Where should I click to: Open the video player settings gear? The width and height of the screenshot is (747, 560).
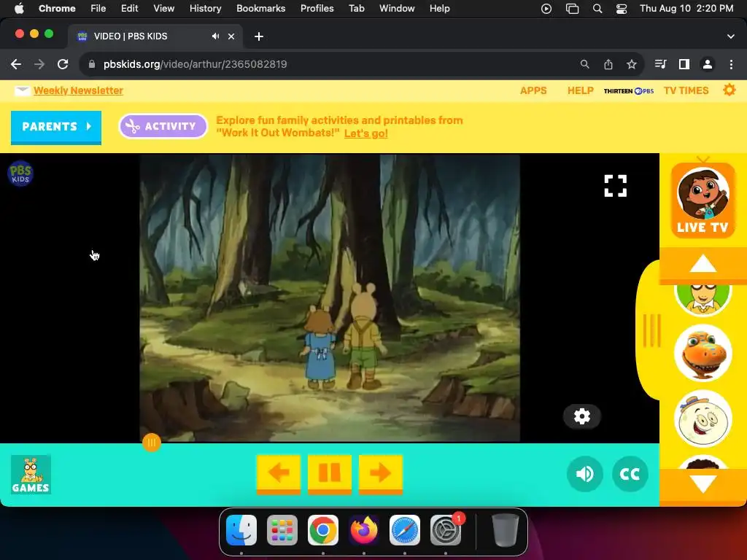581,416
